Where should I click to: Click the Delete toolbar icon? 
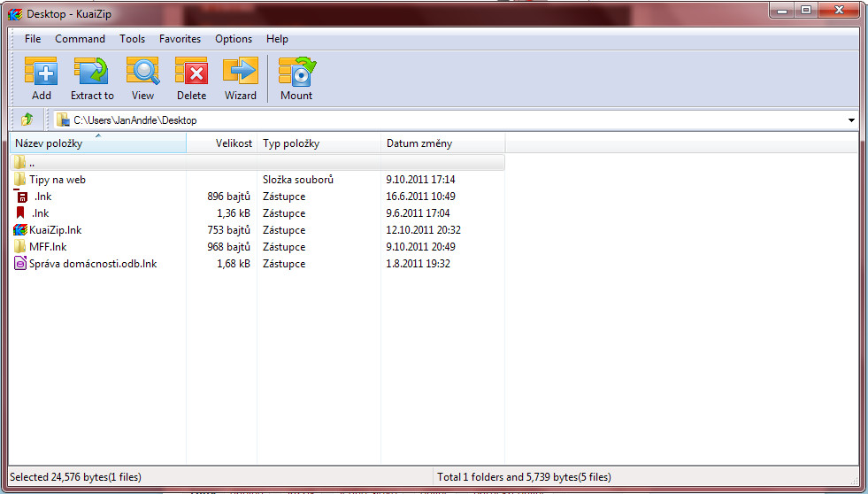click(191, 72)
